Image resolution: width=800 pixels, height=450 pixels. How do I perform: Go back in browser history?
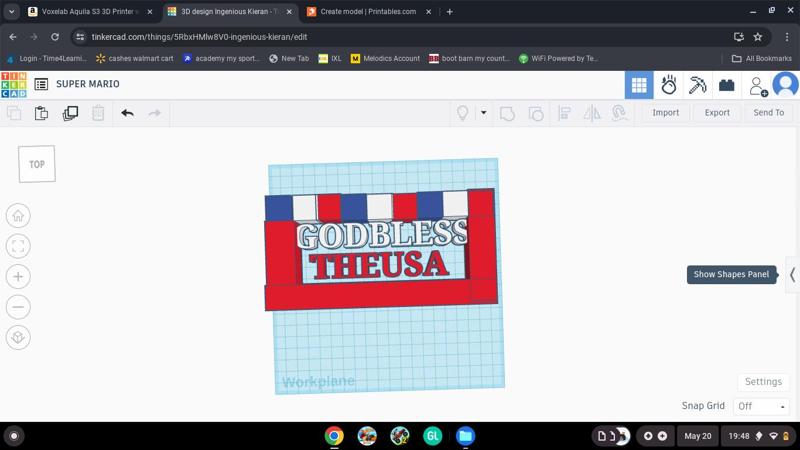(13, 37)
